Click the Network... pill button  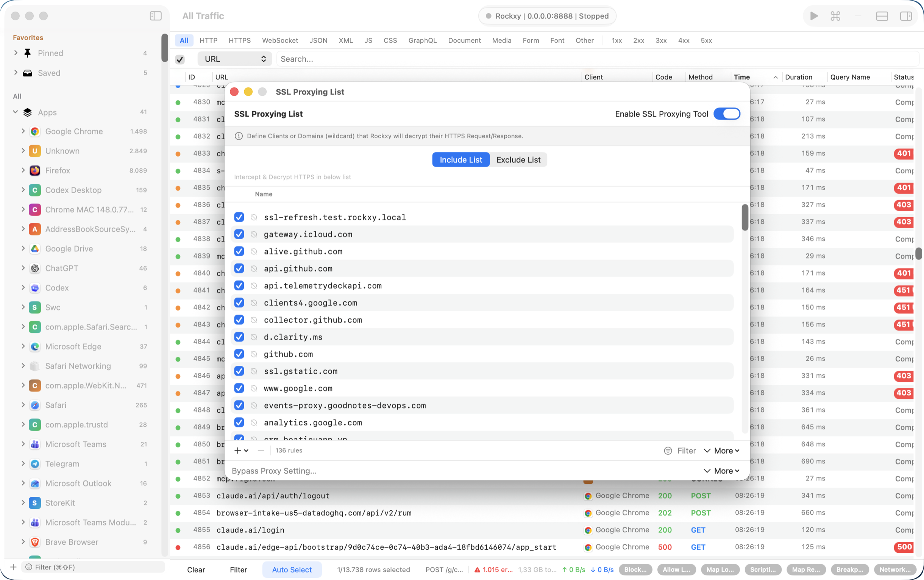tap(895, 570)
